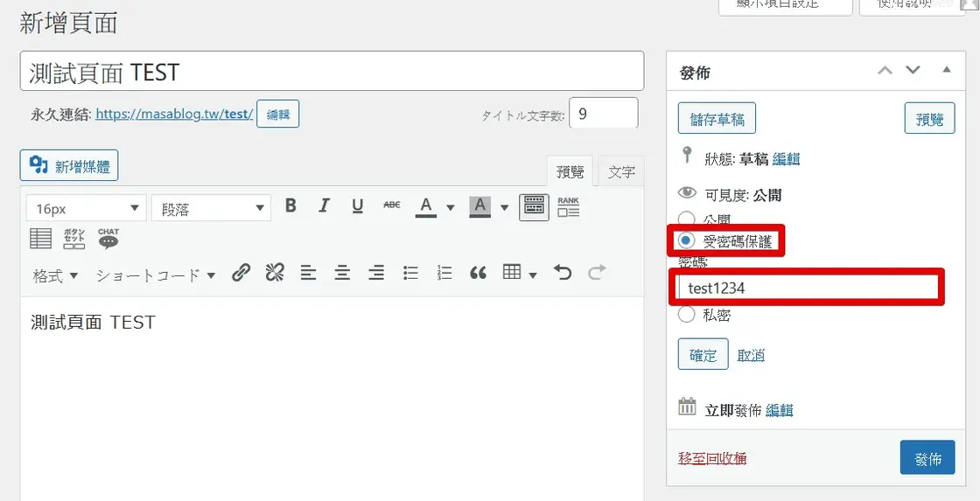Align text right

click(x=375, y=273)
